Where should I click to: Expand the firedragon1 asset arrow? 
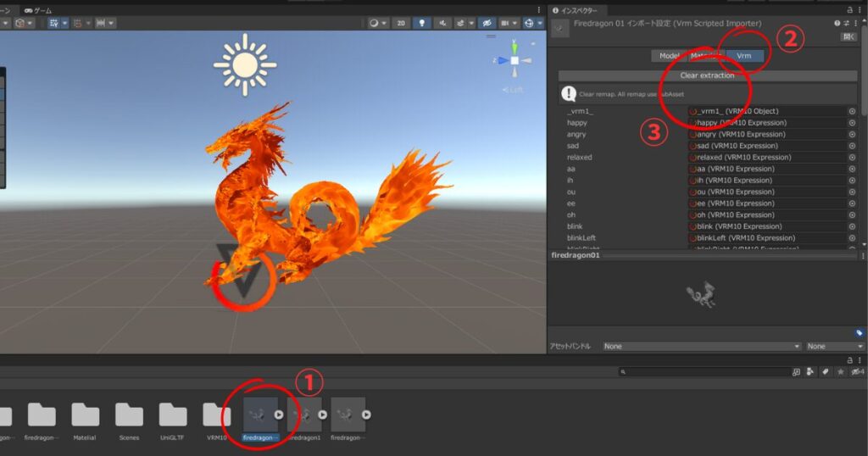(x=322, y=415)
